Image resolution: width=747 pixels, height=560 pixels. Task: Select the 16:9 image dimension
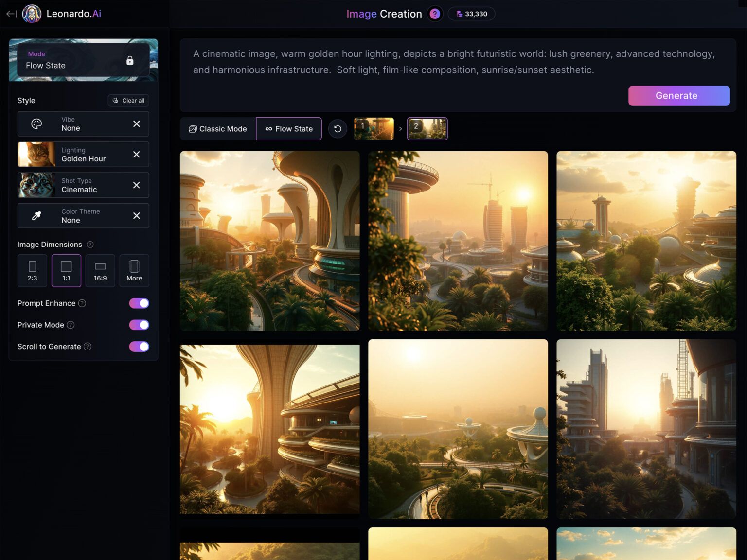coord(100,271)
